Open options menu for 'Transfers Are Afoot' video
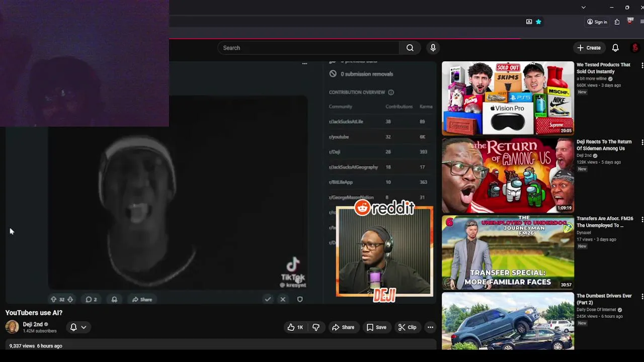The height and width of the screenshot is (362, 644). click(642, 219)
